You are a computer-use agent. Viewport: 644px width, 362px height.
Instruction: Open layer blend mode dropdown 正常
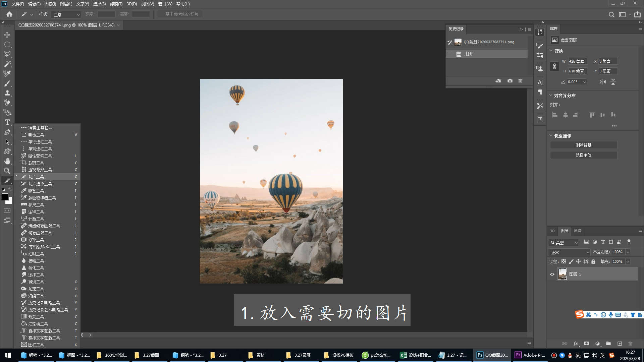click(570, 252)
